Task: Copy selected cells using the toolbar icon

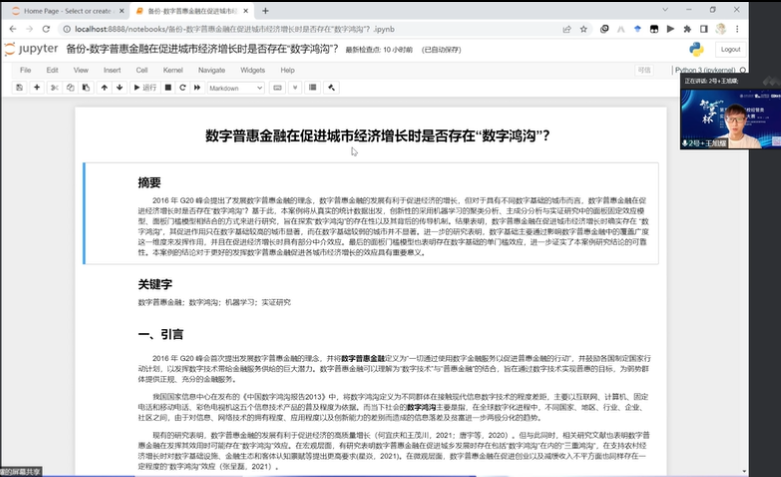Action: [x=70, y=88]
